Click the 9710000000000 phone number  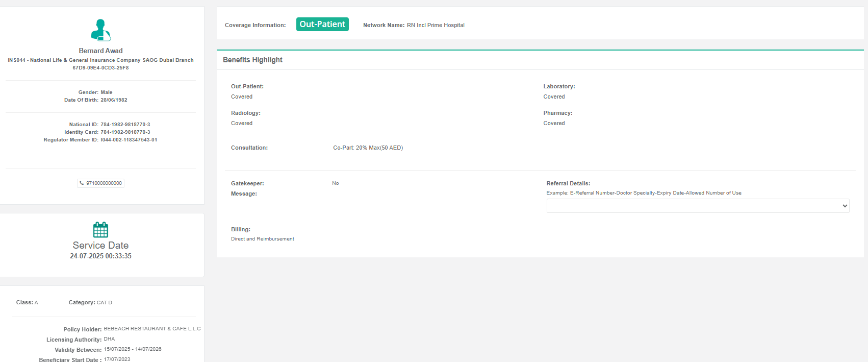click(104, 183)
